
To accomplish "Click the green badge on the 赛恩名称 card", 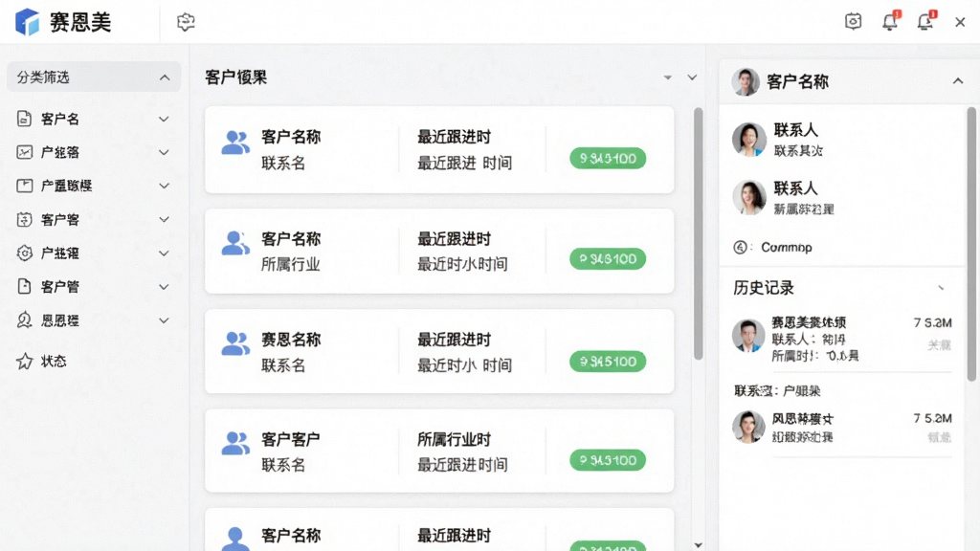I will coord(608,361).
